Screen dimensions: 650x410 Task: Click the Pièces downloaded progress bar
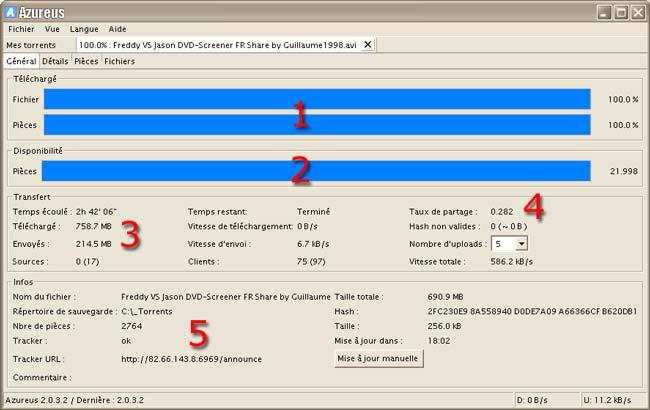(x=317, y=125)
